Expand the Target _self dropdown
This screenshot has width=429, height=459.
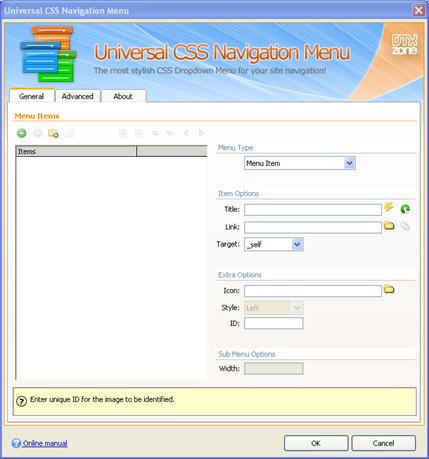coord(274,245)
